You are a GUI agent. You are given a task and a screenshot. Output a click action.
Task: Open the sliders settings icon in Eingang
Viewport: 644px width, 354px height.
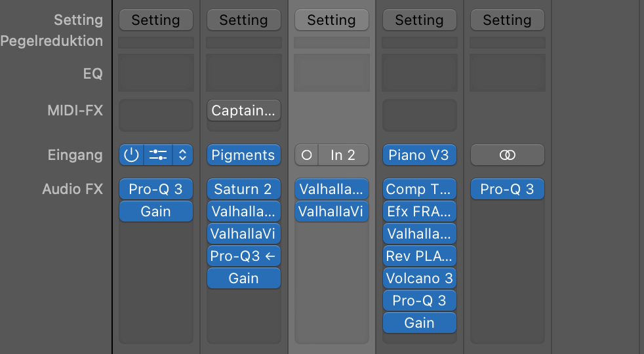[x=158, y=155]
